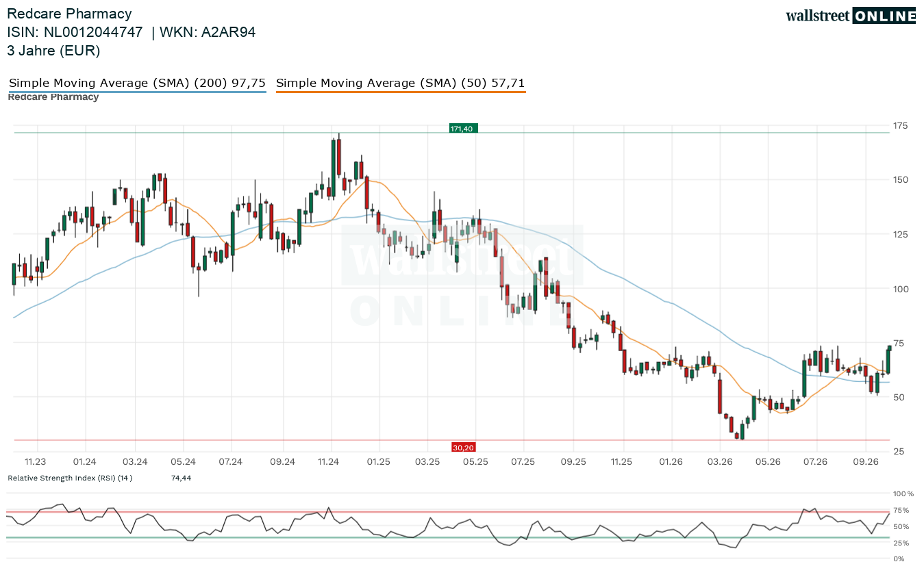Click the green 171,40 high marker

pyautogui.click(x=464, y=128)
